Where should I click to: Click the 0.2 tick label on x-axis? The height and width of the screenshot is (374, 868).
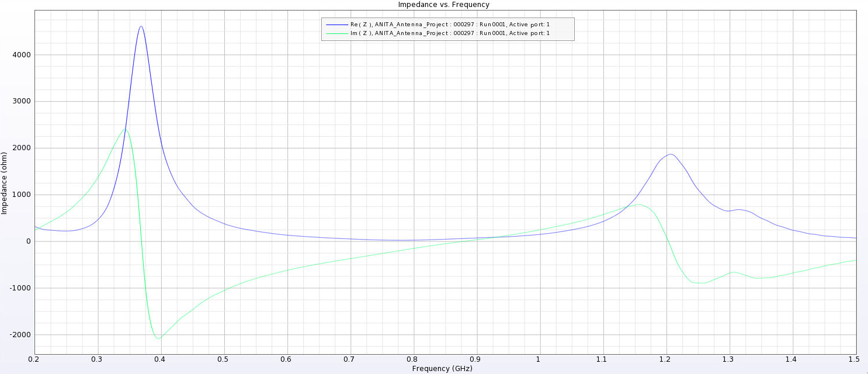35,359
